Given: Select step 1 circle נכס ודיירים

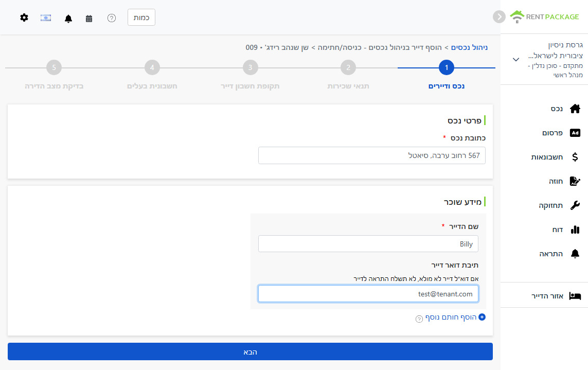Looking at the screenshot, I should [x=446, y=67].
